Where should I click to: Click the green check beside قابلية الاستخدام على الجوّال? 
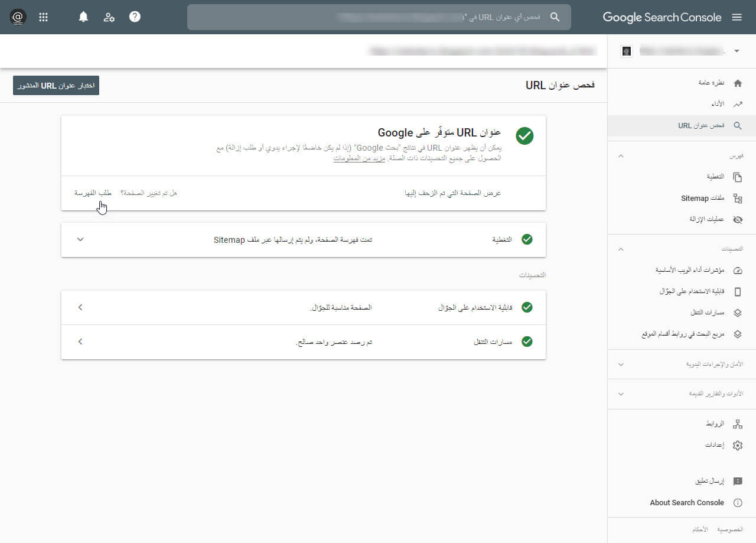pyautogui.click(x=527, y=307)
